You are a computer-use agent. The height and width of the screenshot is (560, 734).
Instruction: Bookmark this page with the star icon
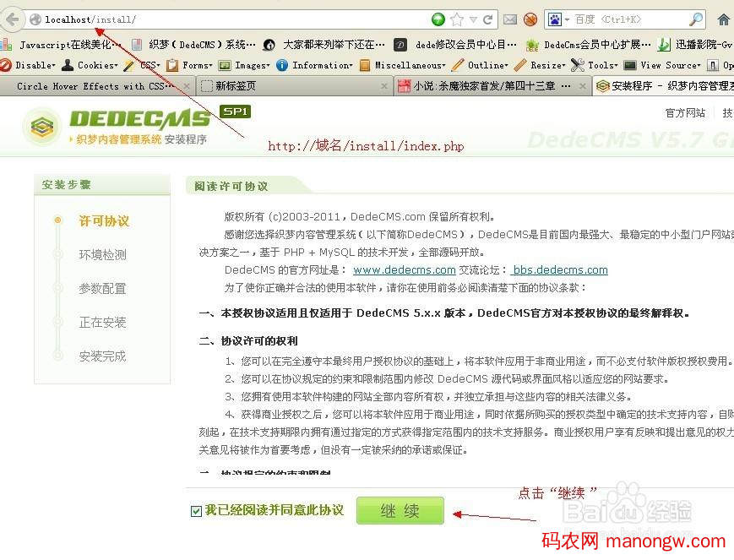[x=457, y=19]
